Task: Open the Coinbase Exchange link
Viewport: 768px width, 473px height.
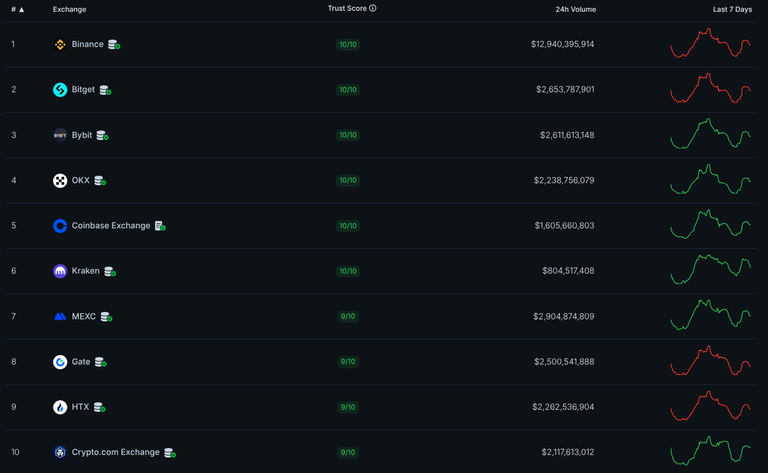Action: tap(111, 226)
